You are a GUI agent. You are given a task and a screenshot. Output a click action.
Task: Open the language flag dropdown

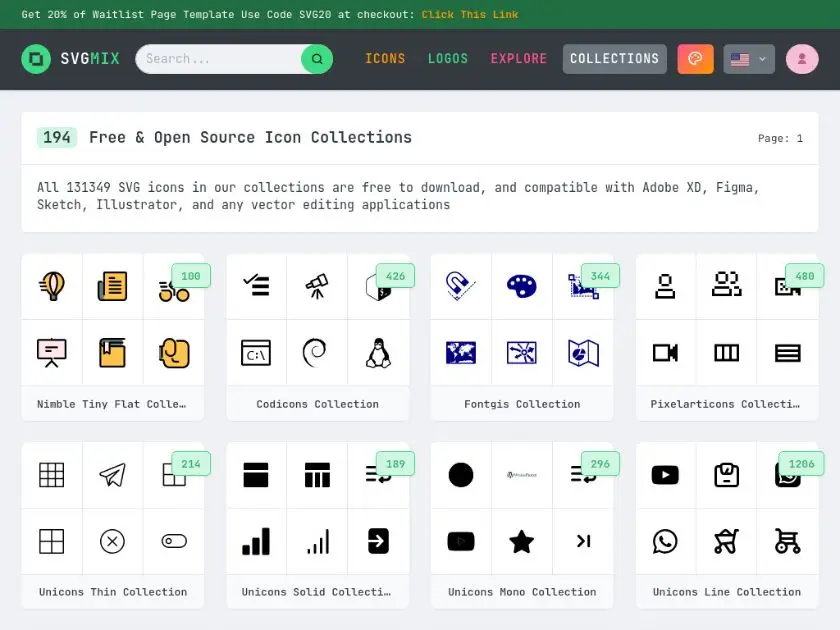pyautogui.click(x=748, y=59)
